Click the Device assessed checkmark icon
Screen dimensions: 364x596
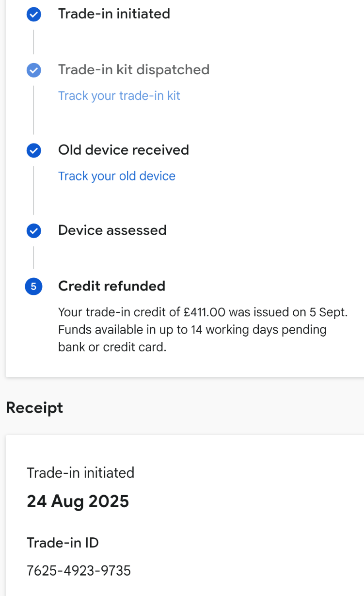pos(33,231)
